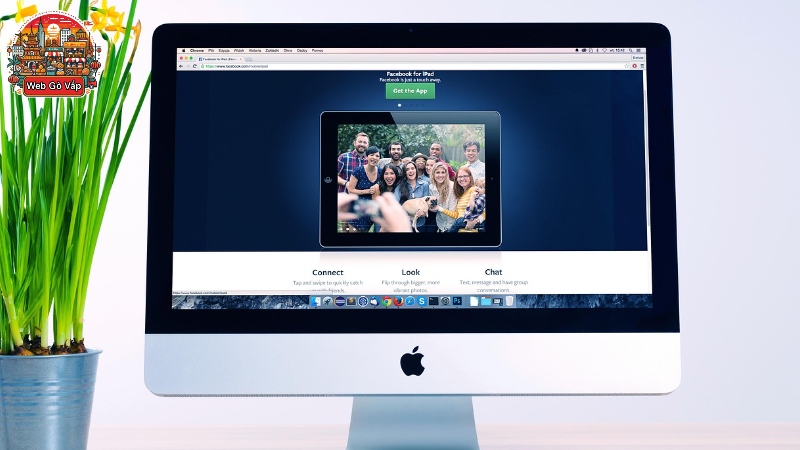
Task: Launch Eclipse from the dock
Action: click(340, 302)
